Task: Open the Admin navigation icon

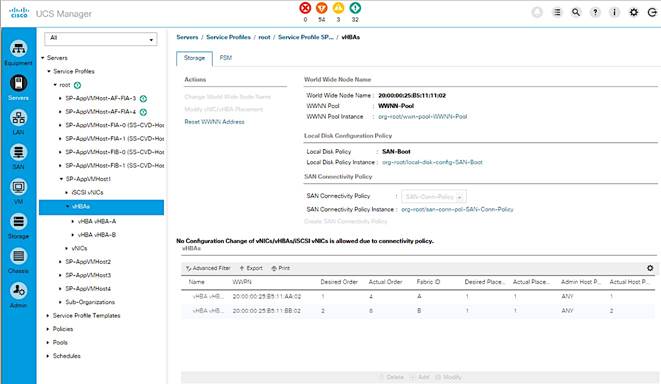Action: pos(18,291)
